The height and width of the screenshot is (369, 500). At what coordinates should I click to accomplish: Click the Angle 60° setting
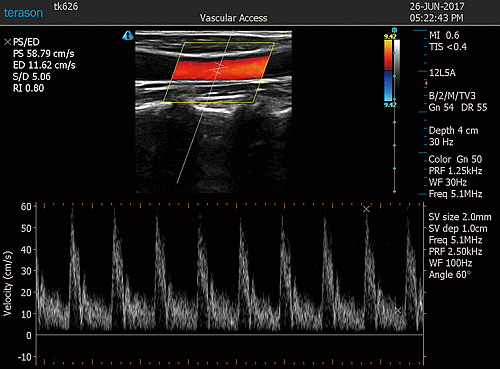450,275
